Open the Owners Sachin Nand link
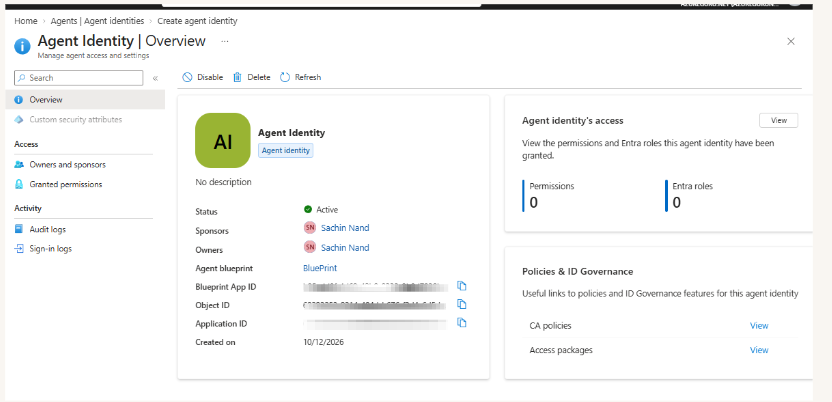This screenshot has height=402, width=832. coord(345,248)
